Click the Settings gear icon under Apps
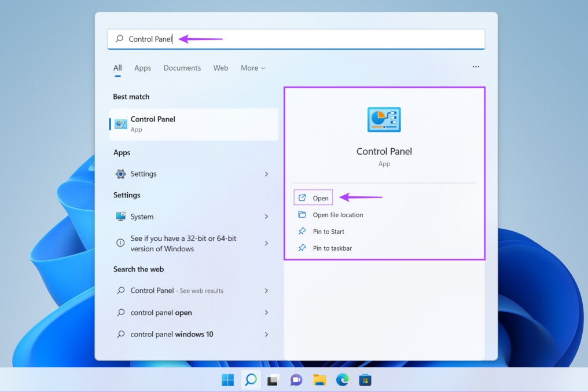The width and height of the screenshot is (588, 392). click(121, 174)
